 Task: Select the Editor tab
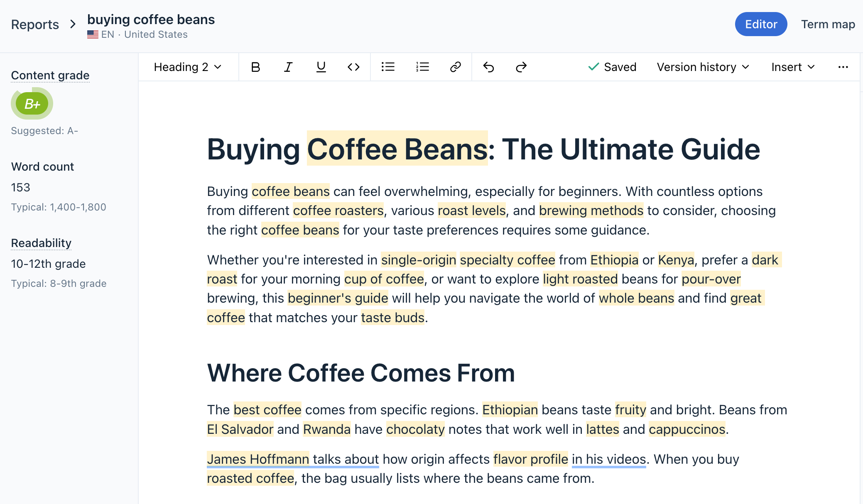click(761, 24)
